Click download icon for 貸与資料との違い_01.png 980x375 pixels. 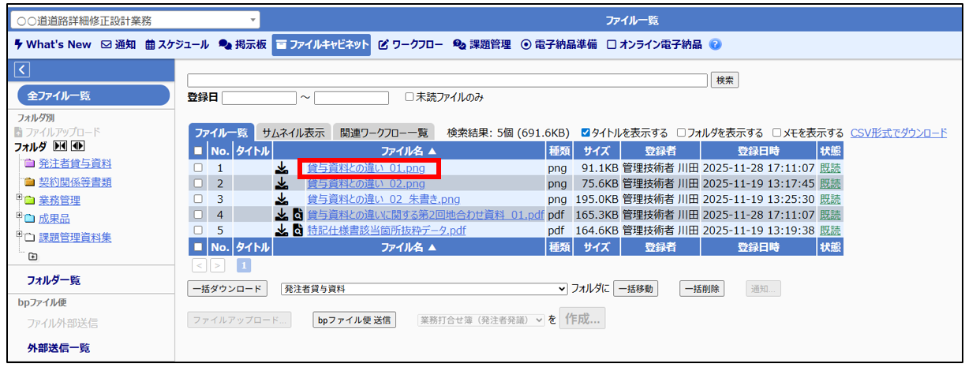(x=282, y=168)
